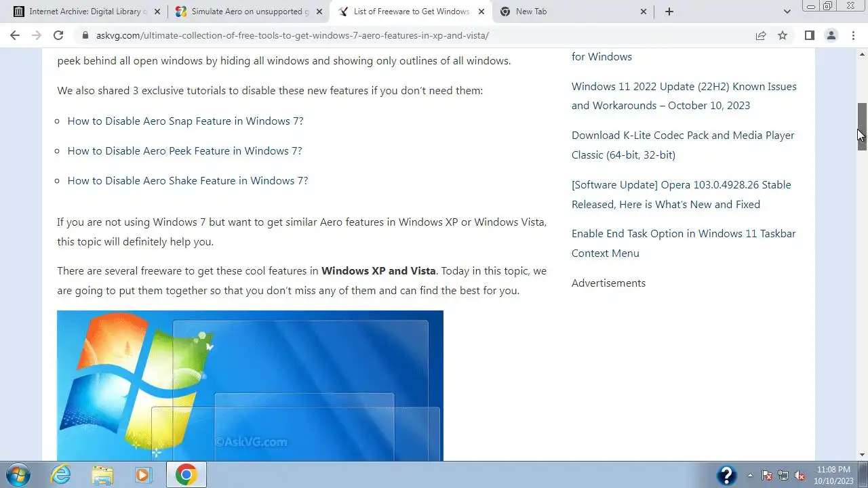Image resolution: width=868 pixels, height=488 pixels.
Task: Close the New Tab tab
Action: pyautogui.click(x=644, y=12)
